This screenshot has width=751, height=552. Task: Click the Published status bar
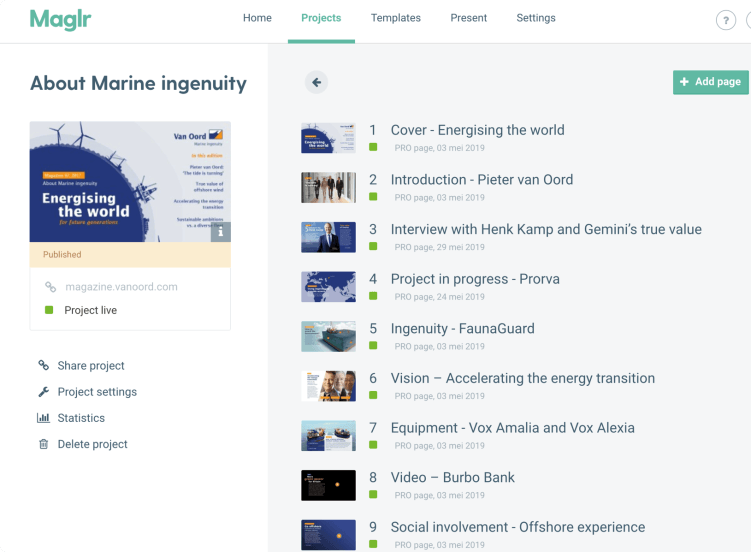[130, 255]
